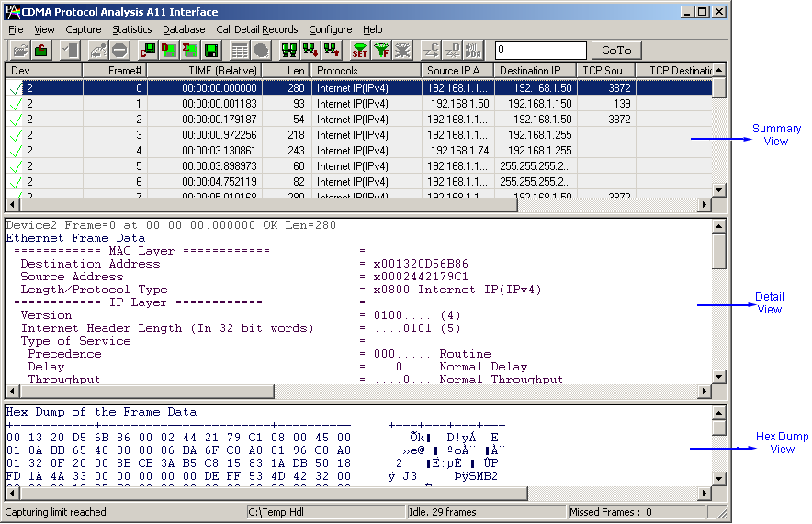Click the green disk icon marked C
The height and width of the screenshot is (524, 812).
pyautogui.click(x=148, y=51)
